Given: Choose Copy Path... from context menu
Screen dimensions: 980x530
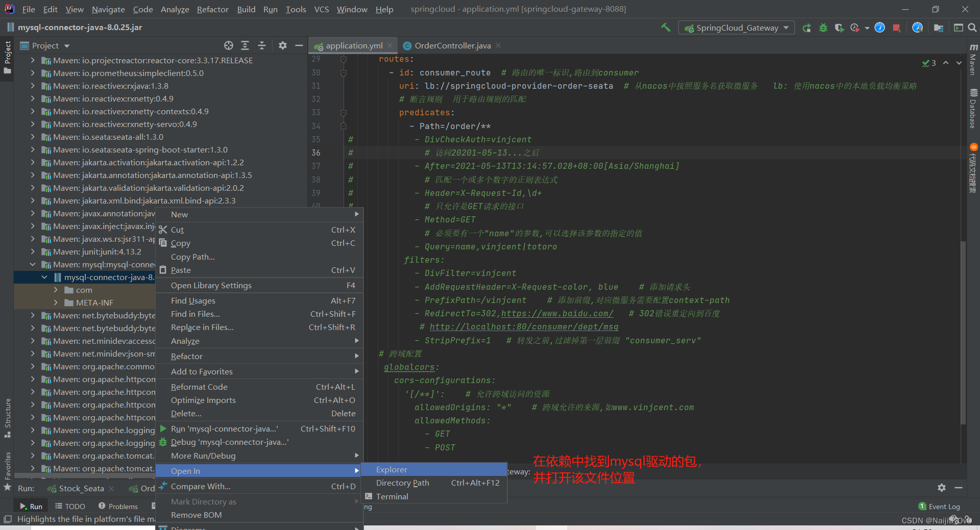Looking at the screenshot, I should (259, 257).
